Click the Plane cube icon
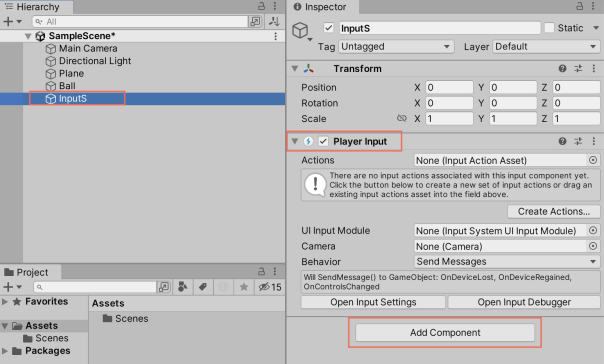The height and width of the screenshot is (364, 604). (50, 74)
